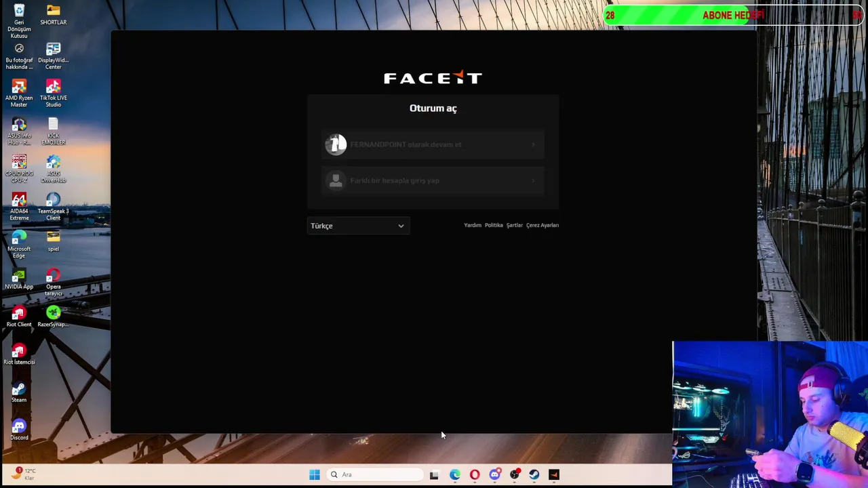Launch CPUID ROG CPU-Z shortcut

pos(19,169)
